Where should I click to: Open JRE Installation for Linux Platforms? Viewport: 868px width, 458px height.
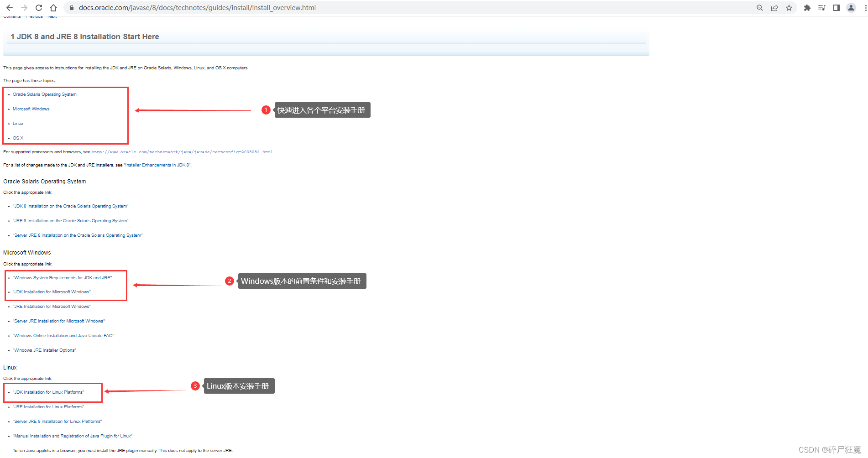(48, 407)
